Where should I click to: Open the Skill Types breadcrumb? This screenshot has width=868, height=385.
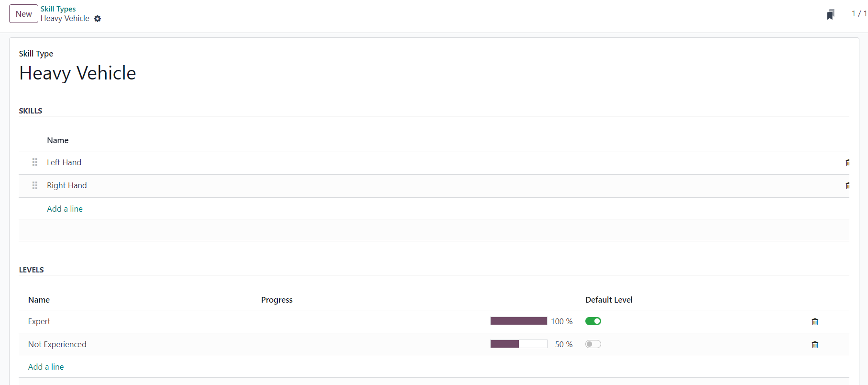coord(58,9)
